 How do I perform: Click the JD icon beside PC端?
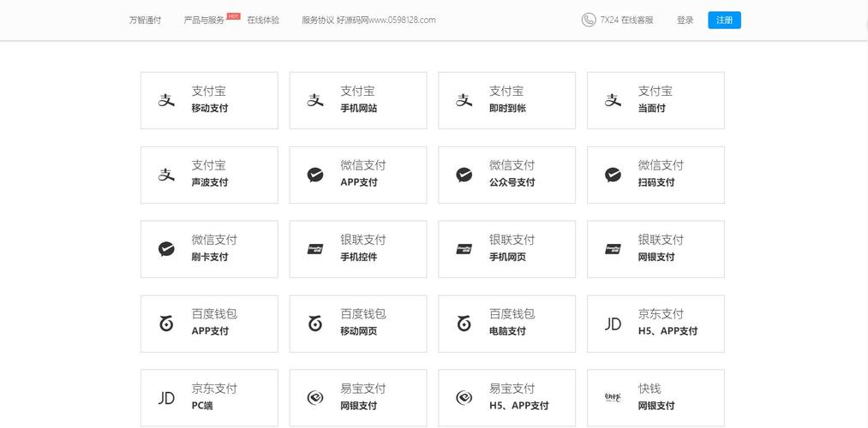tap(166, 398)
